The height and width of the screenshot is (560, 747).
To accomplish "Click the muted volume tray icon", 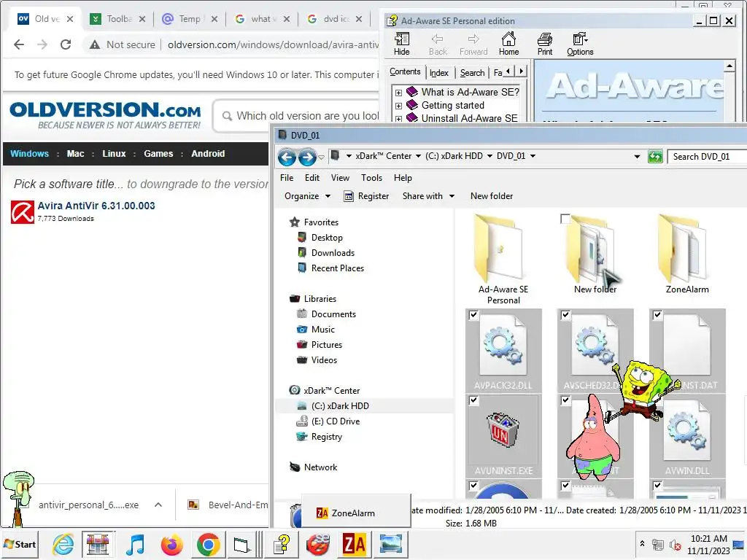I will click(x=675, y=544).
